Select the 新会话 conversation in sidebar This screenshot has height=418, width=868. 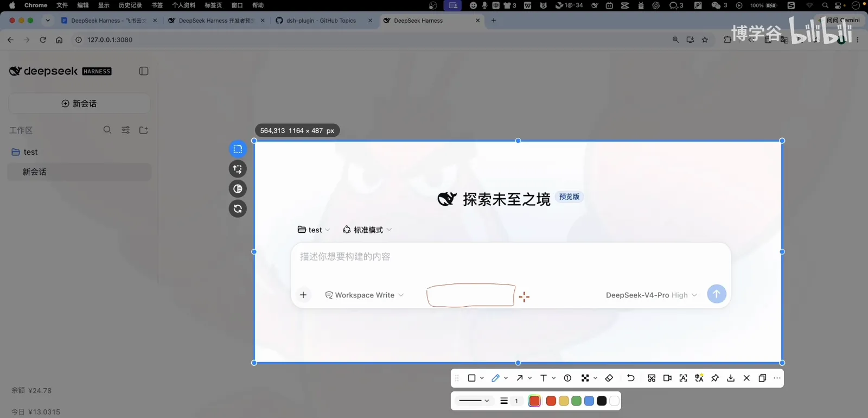point(79,172)
